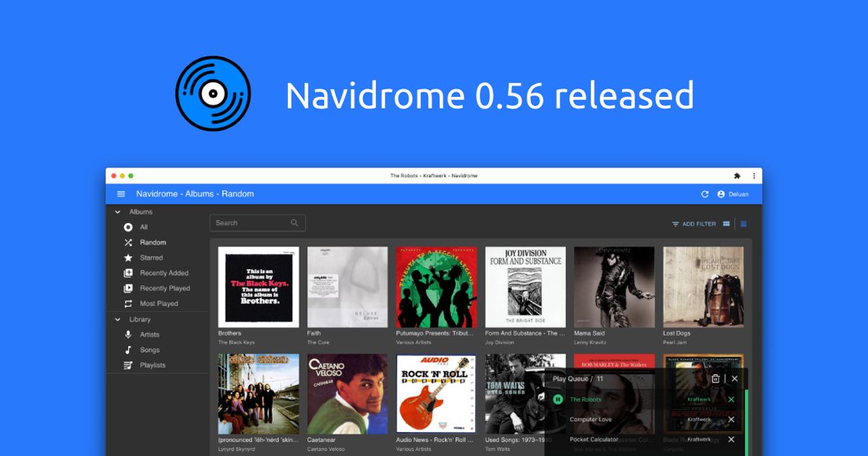Click the magnifier icon in the Search box

click(x=294, y=223)
